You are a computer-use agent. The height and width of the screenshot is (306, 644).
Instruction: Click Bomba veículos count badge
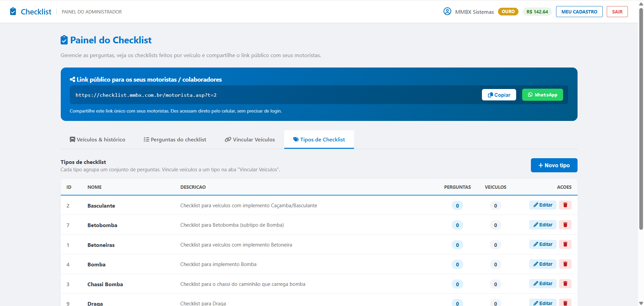click(x=495, y=264)
